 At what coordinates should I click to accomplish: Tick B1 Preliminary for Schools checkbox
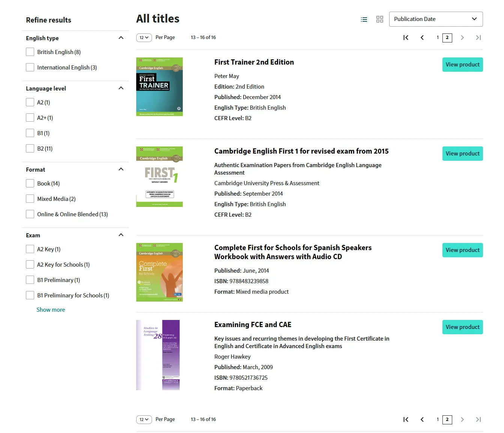click(30, 296)
